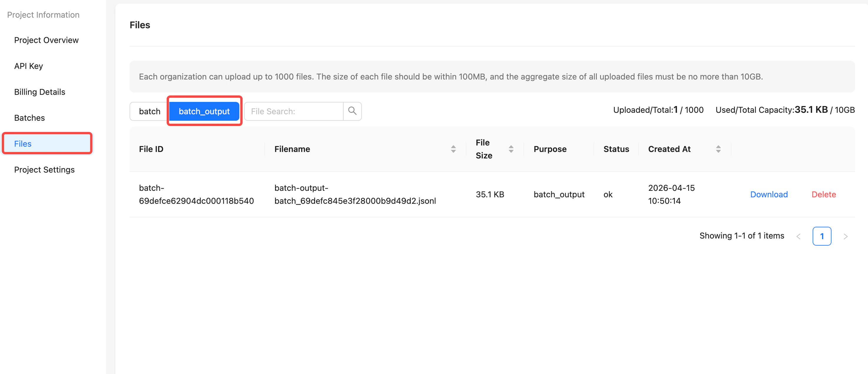Sort table by File Size arrows

(511, 149)
